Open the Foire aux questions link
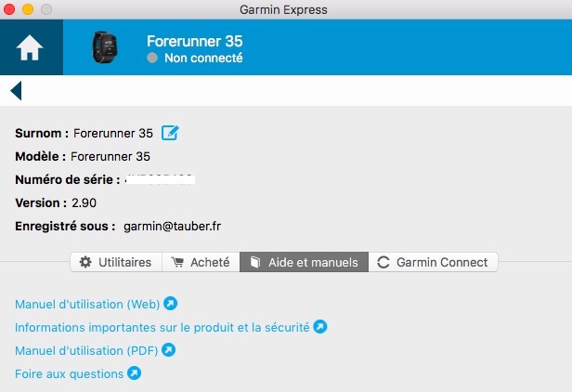The width and height of the screenshot is (572, 392). (x=70, y=373)
